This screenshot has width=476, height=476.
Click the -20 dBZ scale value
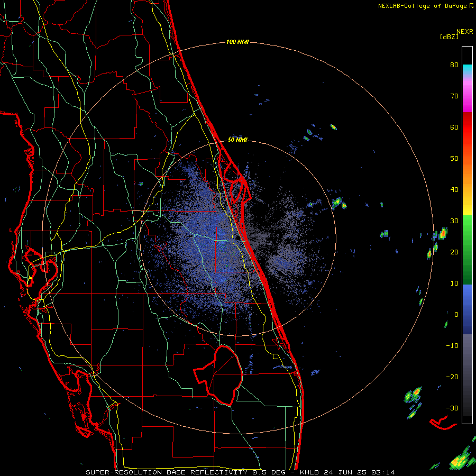pyautogui.click(x=452, y=377)
